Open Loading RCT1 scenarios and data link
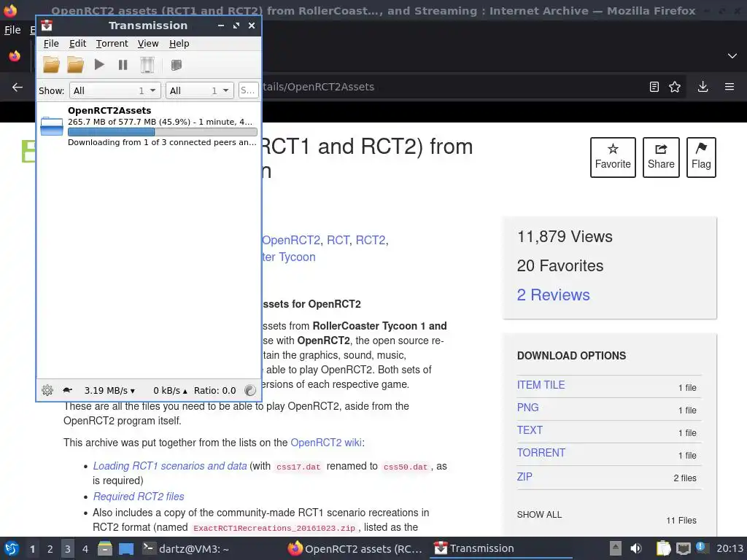Viewport: 747px width, 560px height. (169, 466)
